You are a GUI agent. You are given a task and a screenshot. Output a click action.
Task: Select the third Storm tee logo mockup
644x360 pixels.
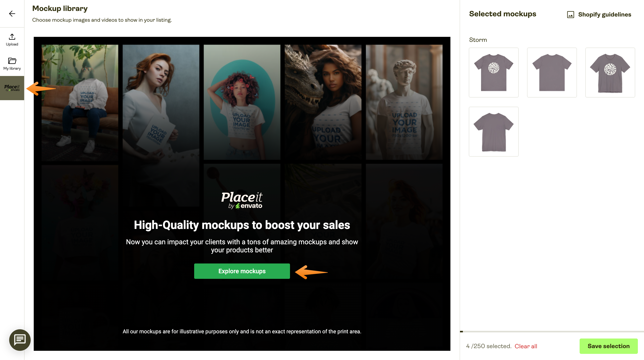coord(610,73)
